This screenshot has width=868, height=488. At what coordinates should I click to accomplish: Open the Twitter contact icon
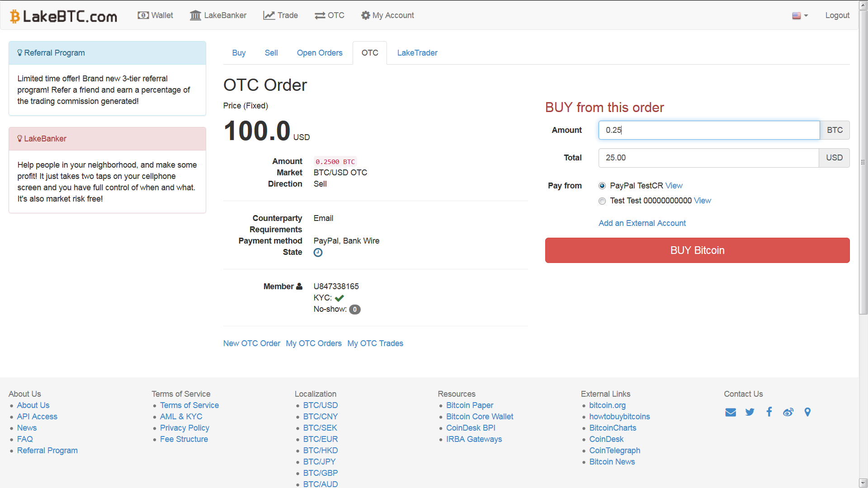(750, 412)
